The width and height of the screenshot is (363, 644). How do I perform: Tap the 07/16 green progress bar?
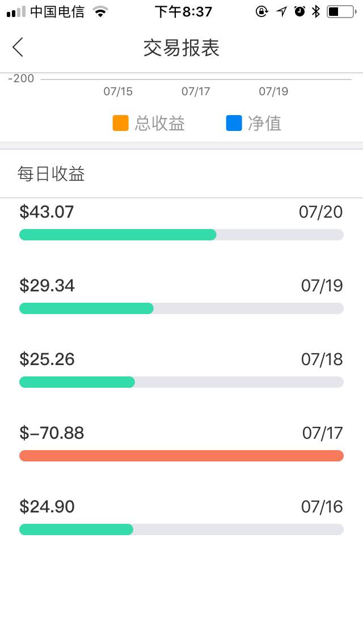tap(76, 529)
